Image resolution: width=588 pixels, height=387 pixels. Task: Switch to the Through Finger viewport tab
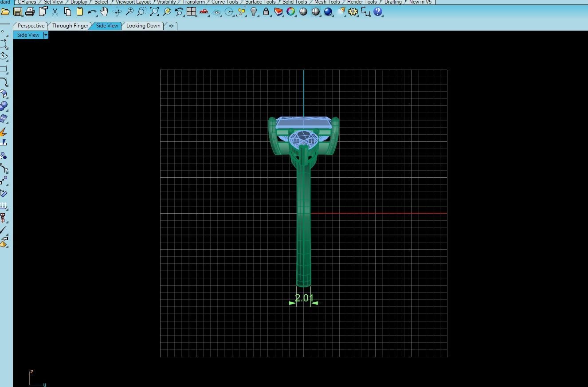tap(70, 26)
